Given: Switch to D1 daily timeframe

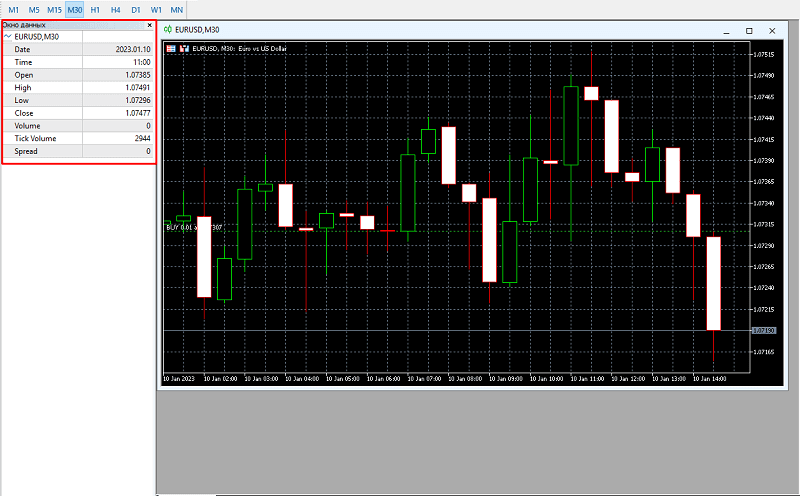Looking at the screenshot, I should [x=136, y=10].
